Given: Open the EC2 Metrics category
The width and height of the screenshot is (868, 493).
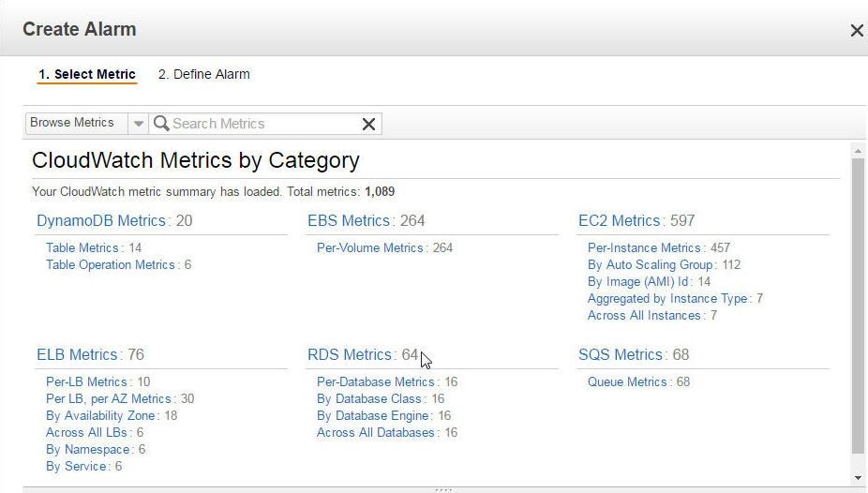Looking at the screenshot, I should pyautogui.click(x=619, y=221).
